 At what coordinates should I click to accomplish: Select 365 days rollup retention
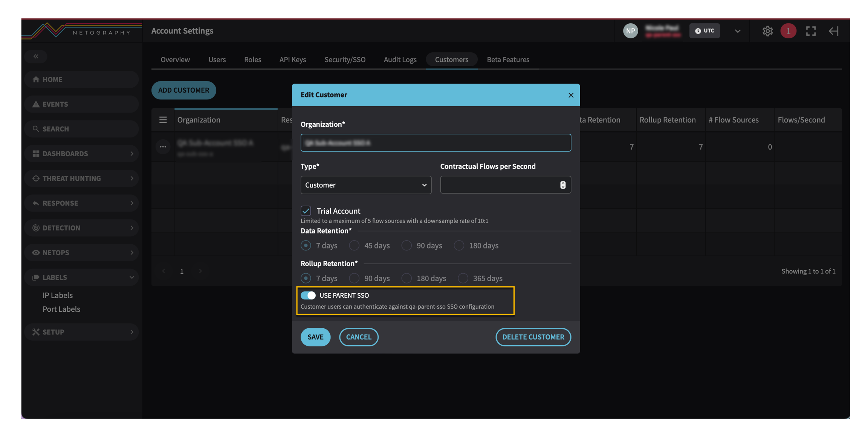click(x=463, y=278)
